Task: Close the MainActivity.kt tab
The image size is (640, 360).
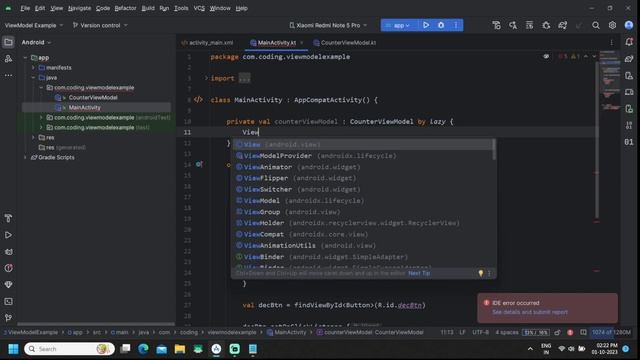Action: click(x=302, y=42)
